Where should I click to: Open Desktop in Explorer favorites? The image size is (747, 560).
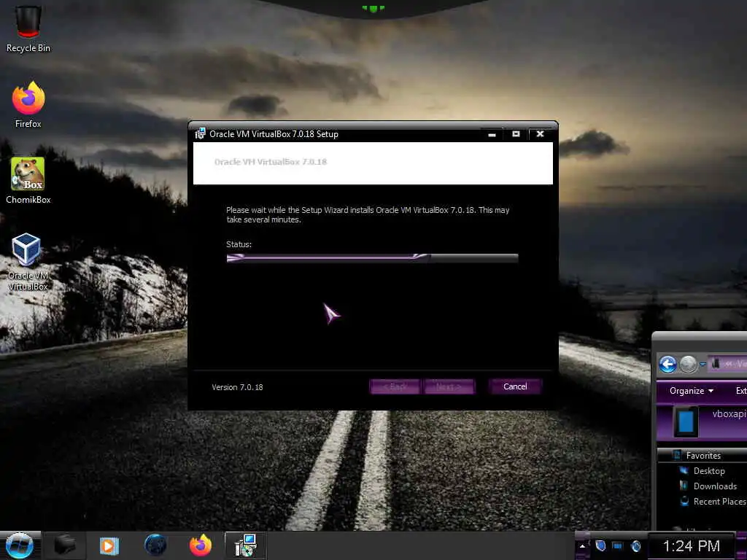pos(709,471)
